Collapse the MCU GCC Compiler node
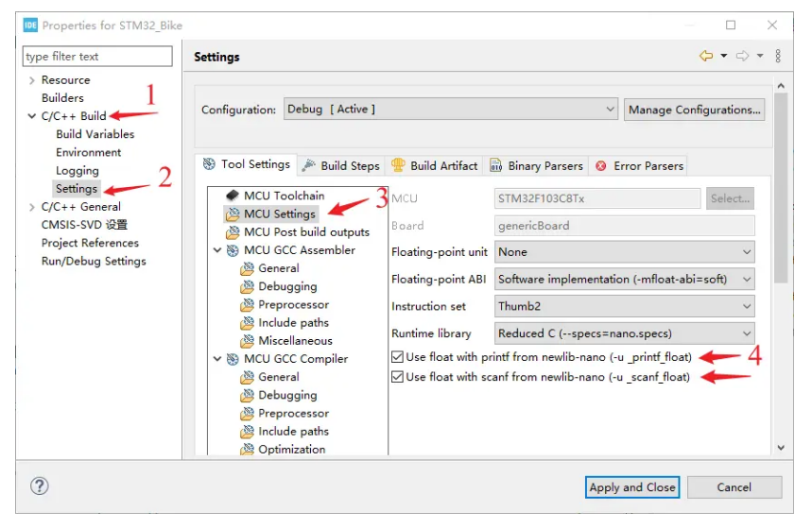Viewport: 812px width, 529px height. pyautogui.click(x=217, y=359)
